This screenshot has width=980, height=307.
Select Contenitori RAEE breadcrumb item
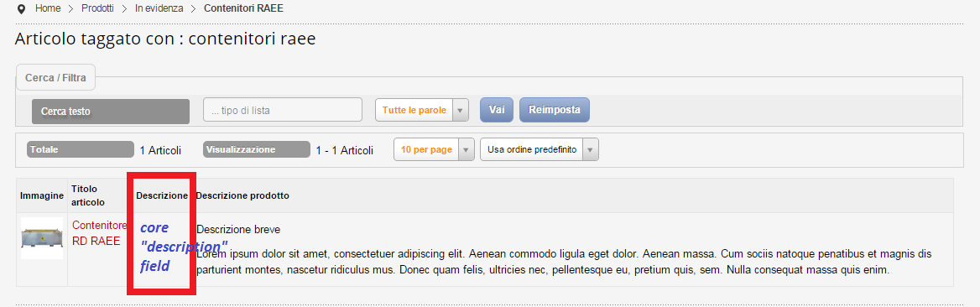(x=243, y=8)
